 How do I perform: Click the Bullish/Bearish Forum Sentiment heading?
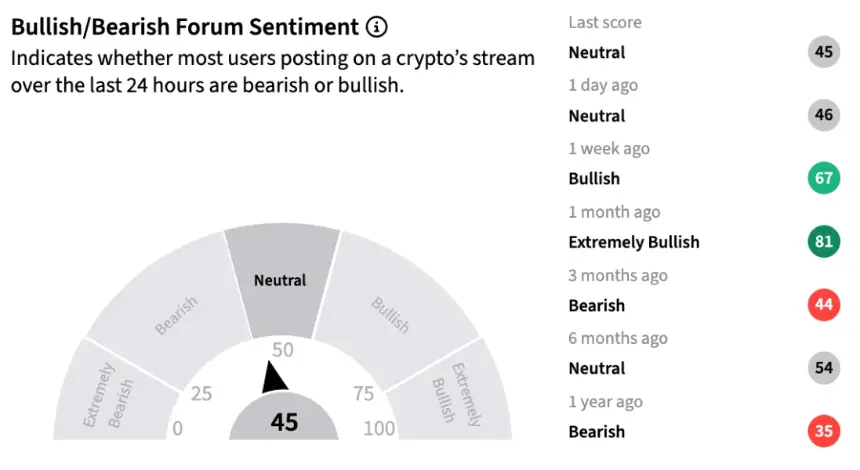(185, 27)
